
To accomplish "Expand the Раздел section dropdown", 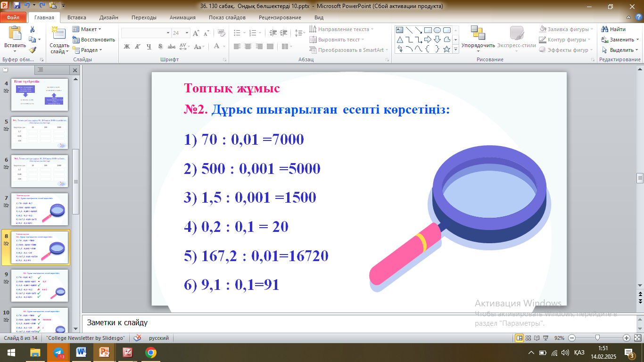I will click(x=85, y=50).
